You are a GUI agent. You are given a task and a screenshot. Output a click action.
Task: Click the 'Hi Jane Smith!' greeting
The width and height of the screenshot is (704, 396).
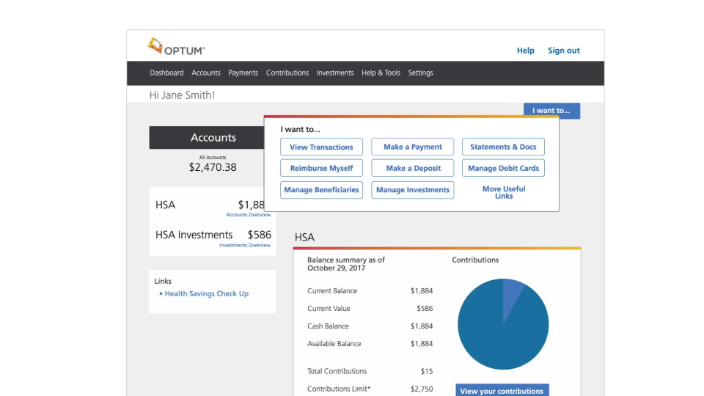182,95
